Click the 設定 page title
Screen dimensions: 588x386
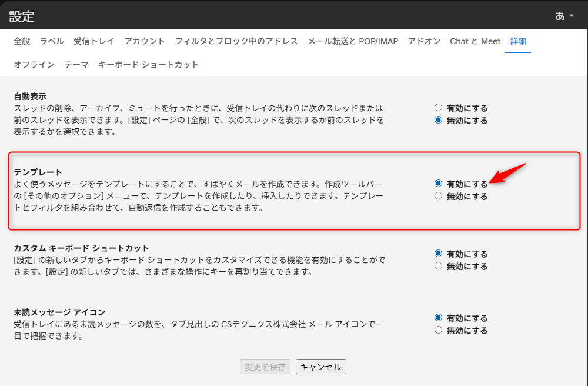click(x=21, y=16)
